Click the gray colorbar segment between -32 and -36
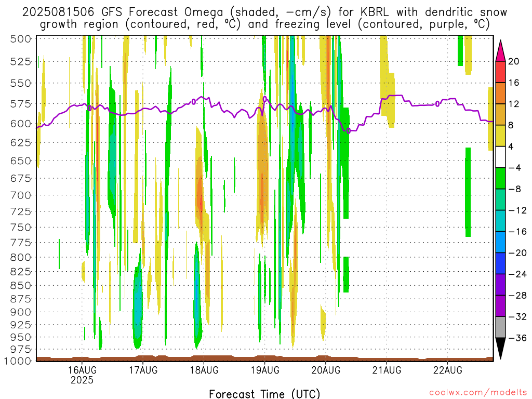 point(500,327)
